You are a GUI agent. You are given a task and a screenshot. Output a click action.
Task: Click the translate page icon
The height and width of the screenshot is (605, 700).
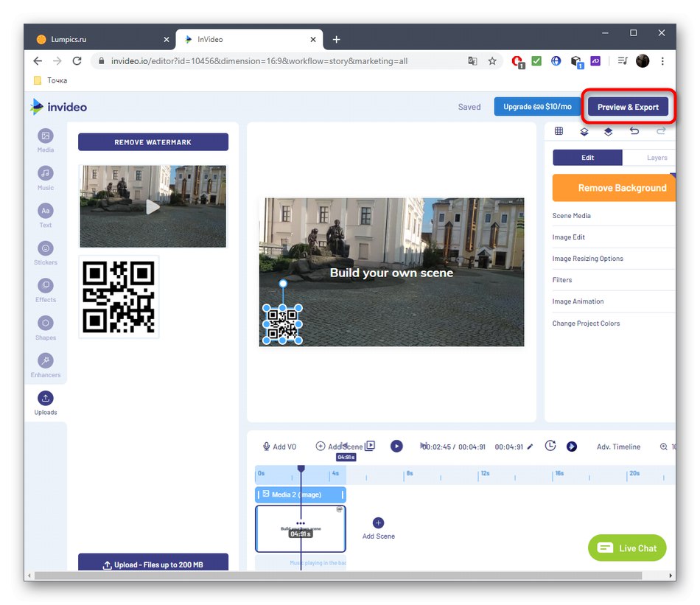point(472,61)
